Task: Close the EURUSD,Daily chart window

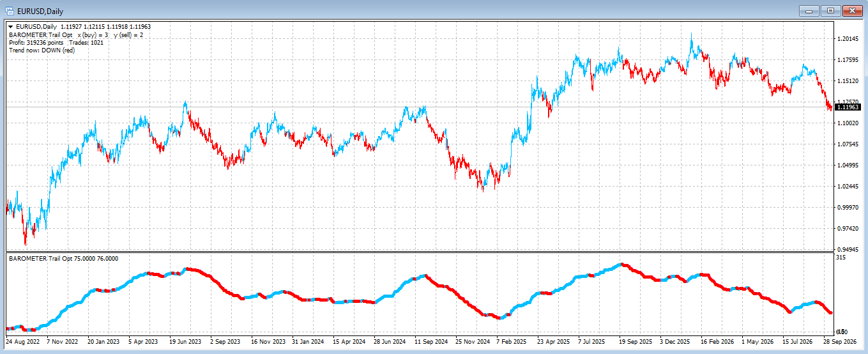Action: point(852,10)
